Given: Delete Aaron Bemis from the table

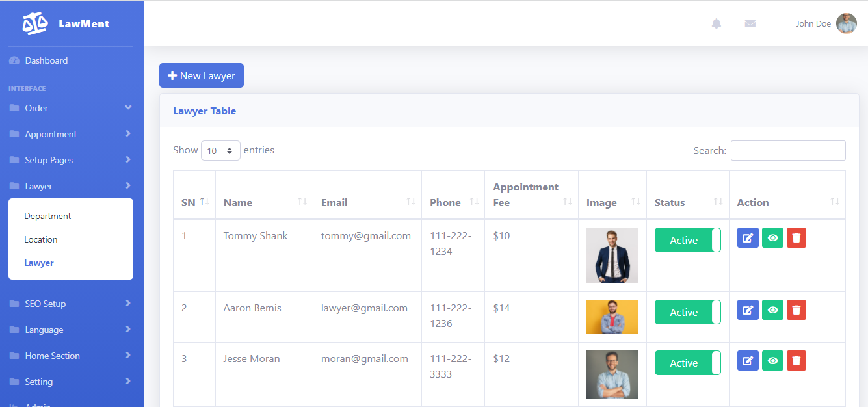Looking at the screenshot, I should (796, 310).
